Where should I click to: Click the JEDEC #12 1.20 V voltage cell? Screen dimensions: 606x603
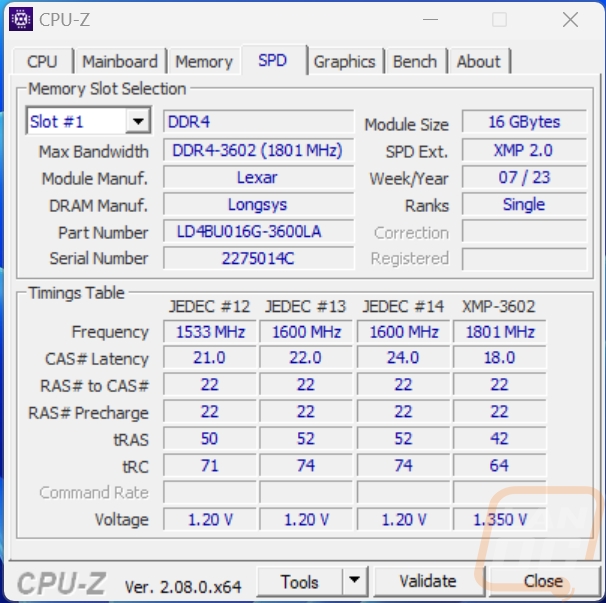210,520
